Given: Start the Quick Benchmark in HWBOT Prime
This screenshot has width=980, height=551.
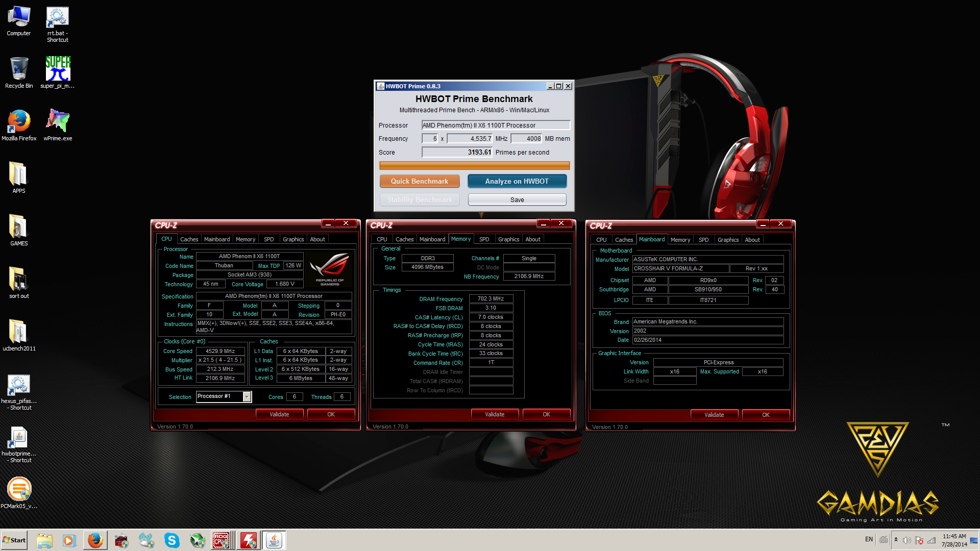Looking at the screenshot, I should tap(420, 181).
